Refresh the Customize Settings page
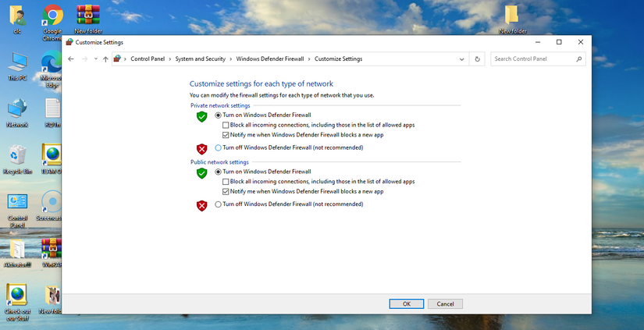644x330 pixels. 477,59
